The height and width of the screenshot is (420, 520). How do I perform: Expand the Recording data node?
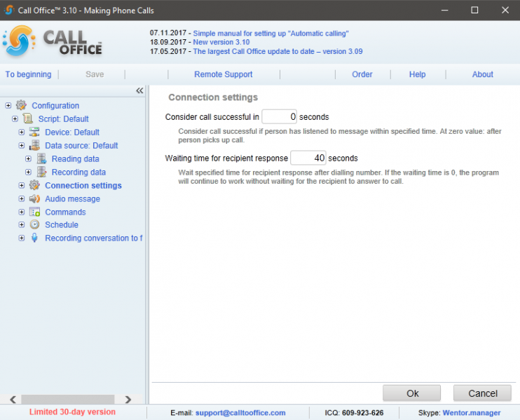[28, 172]
